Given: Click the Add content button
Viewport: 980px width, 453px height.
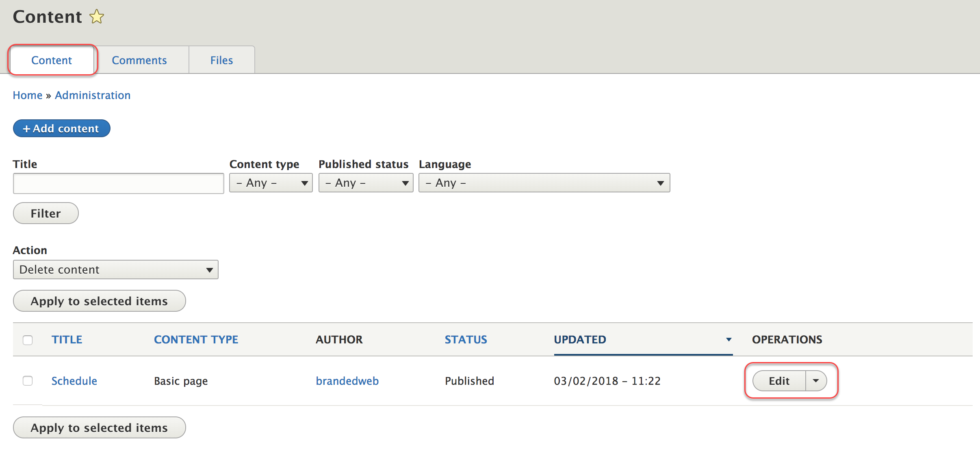Looking at the screenshot, I should (61, 128).
